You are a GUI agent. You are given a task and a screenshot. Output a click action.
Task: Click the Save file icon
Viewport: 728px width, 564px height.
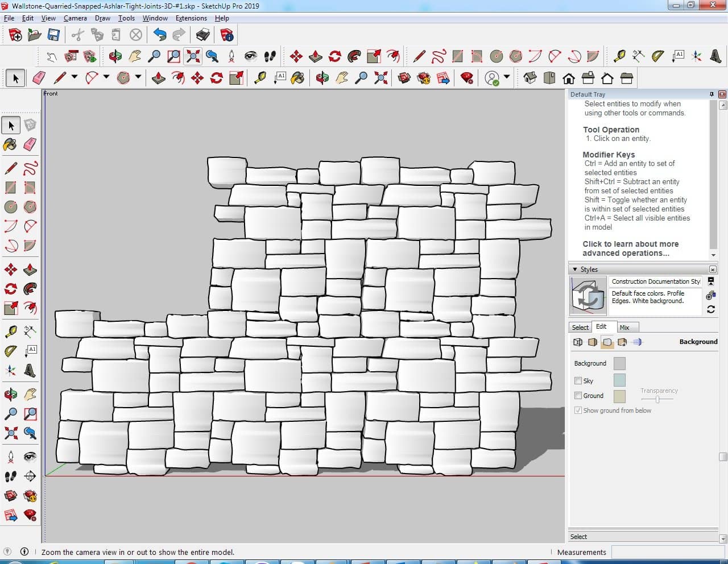(x=53, y=35)
